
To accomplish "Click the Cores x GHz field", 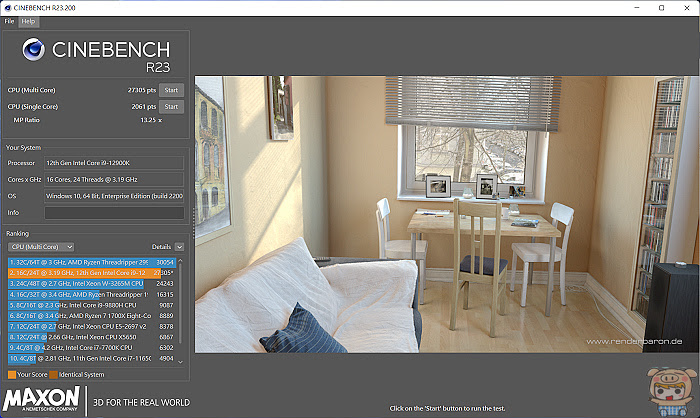I will click(114, 180).
